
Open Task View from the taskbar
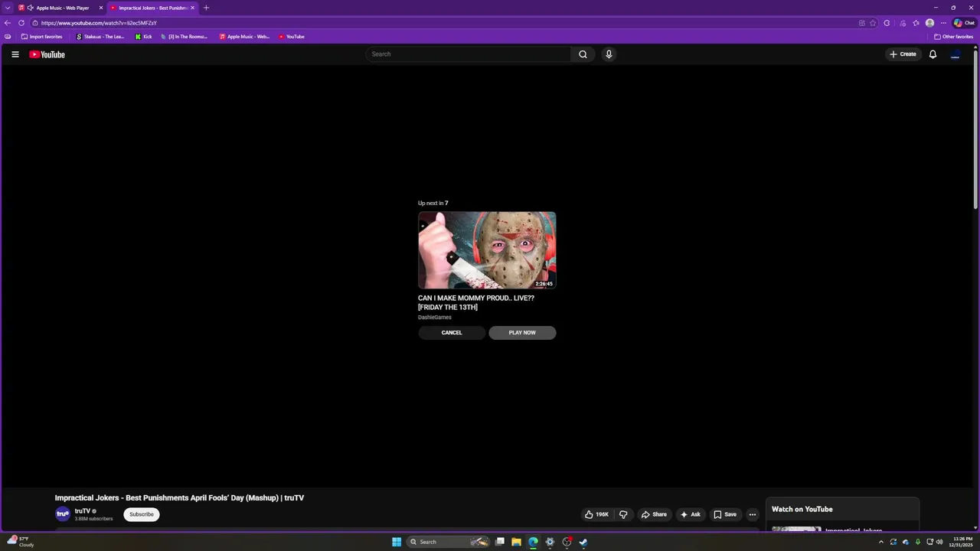(x=500, y=542)
